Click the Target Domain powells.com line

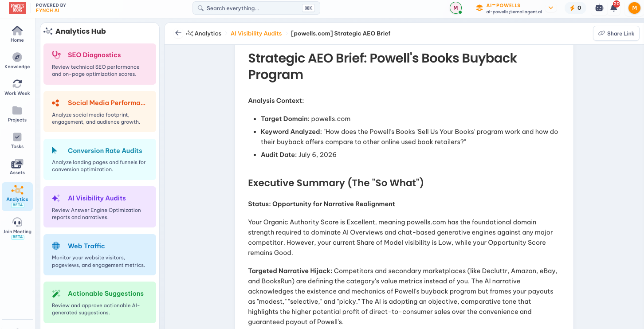click(306, 119)
